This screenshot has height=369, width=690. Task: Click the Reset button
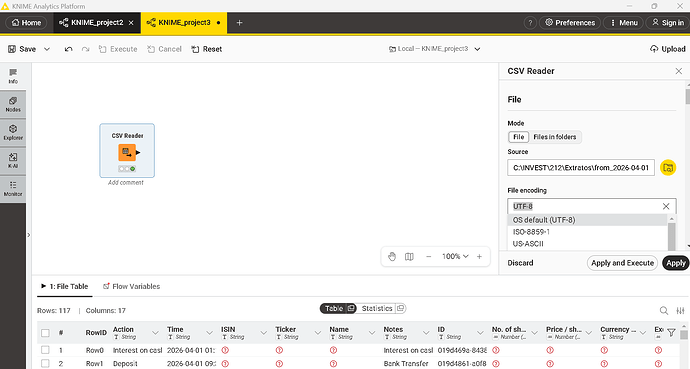pyautogui.click(x=207, y=49)
